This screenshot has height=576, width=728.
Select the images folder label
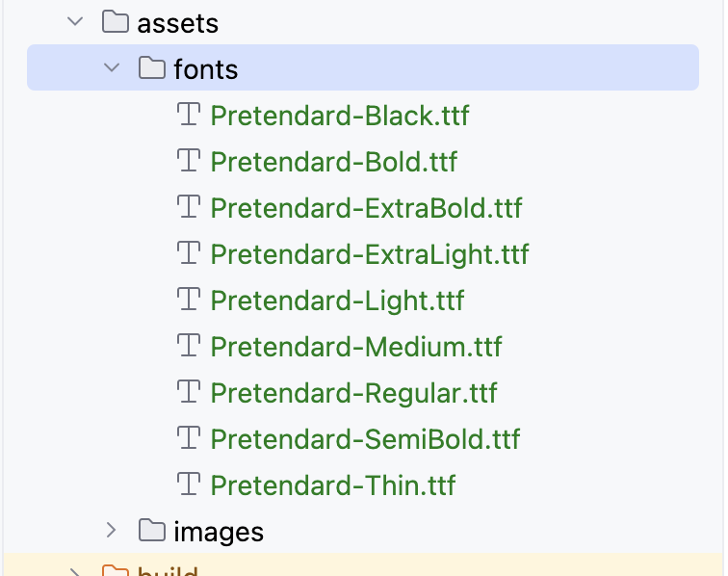point(219,531)
